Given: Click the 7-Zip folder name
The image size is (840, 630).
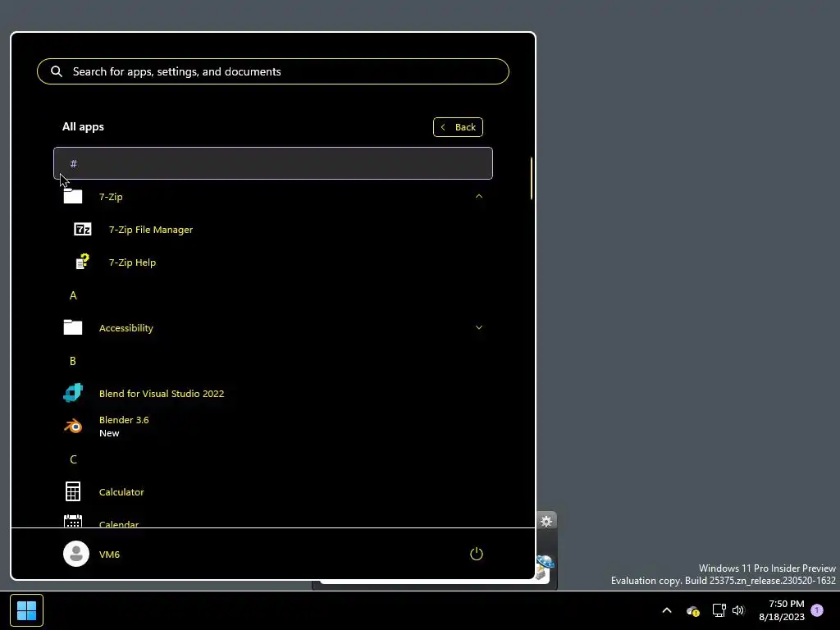Looking at the screenshot, I should click(x=111, y=197).
